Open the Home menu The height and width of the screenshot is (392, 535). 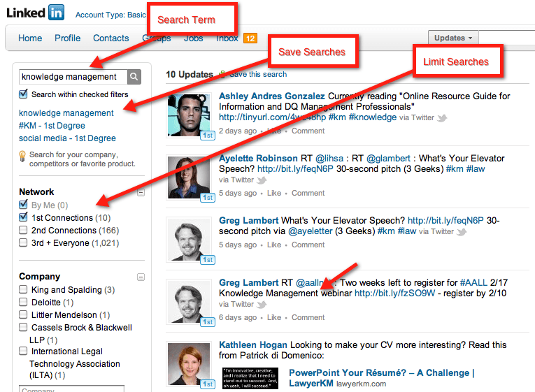coord(30,38)
